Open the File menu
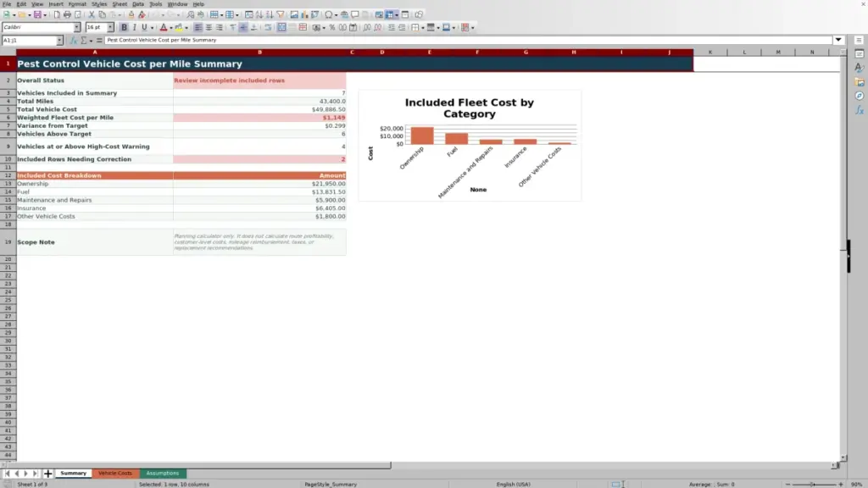 [x=7, y=4]
